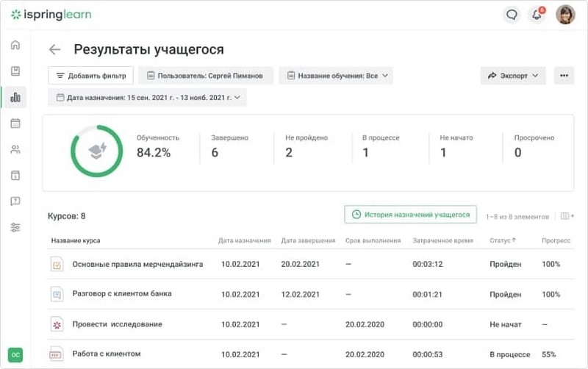Screen dimensions: 588x369
Task: Open the Calendar icon in sidebar
Action: [15, 123]
